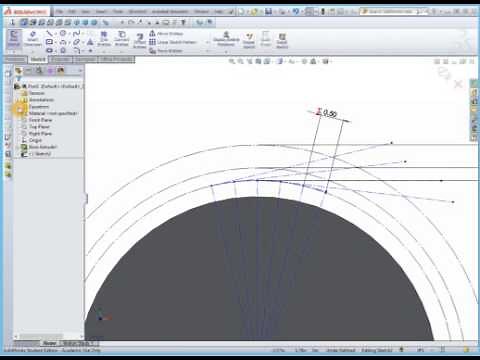This screenshot has width=480, height=360.
Task: Open the Edit menu
Action: (72, 12)
